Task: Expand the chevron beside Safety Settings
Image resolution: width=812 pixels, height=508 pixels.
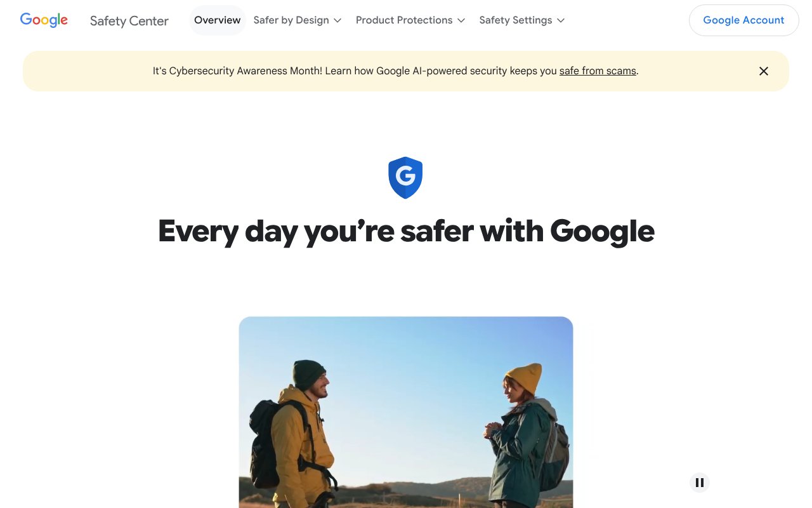Action: pos(561,21)
